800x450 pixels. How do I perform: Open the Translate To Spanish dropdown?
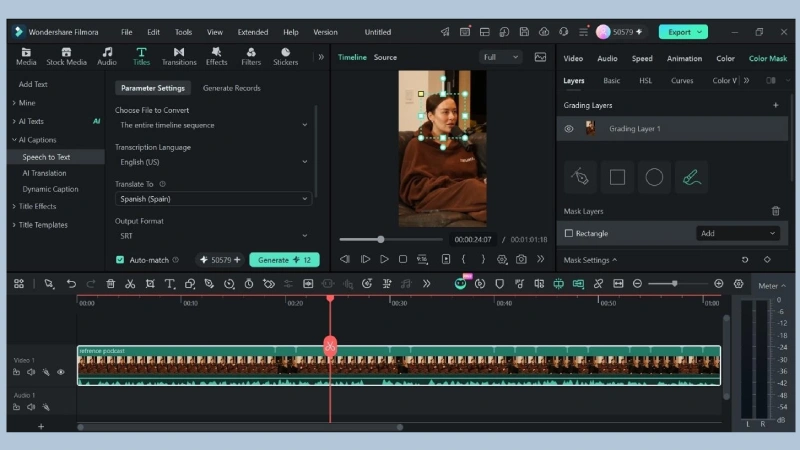(213, 199)
